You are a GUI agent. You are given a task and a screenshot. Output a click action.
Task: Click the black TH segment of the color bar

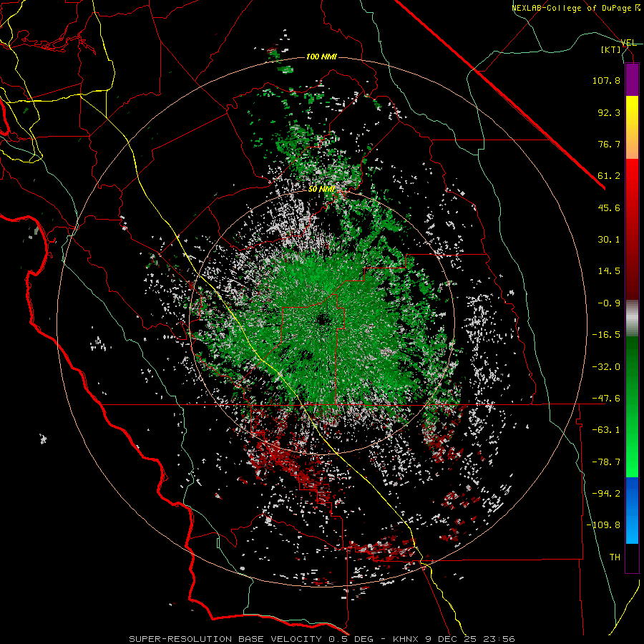coord(632,558)
